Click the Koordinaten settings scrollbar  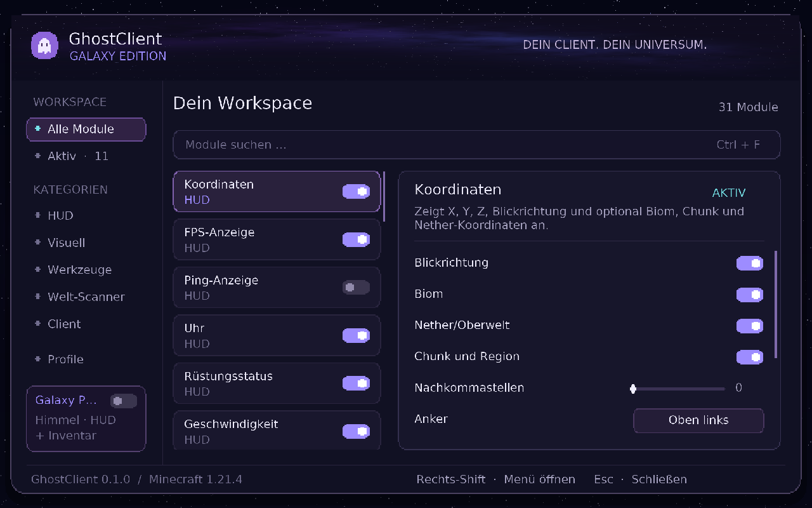[x=776, y=305]
